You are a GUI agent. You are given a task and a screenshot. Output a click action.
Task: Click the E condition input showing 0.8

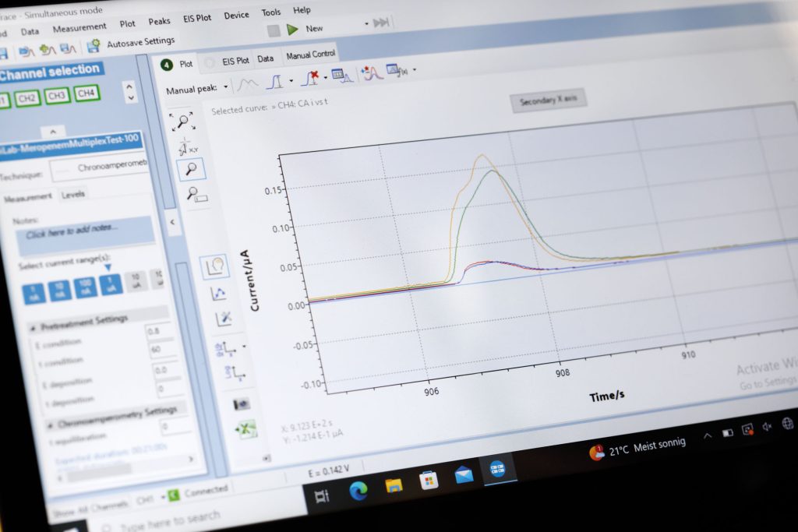pos(159,331)
